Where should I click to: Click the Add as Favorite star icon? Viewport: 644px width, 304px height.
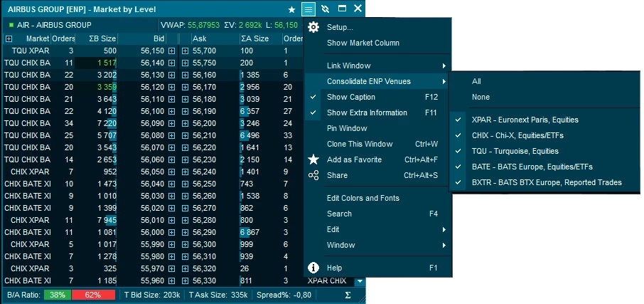313,159
